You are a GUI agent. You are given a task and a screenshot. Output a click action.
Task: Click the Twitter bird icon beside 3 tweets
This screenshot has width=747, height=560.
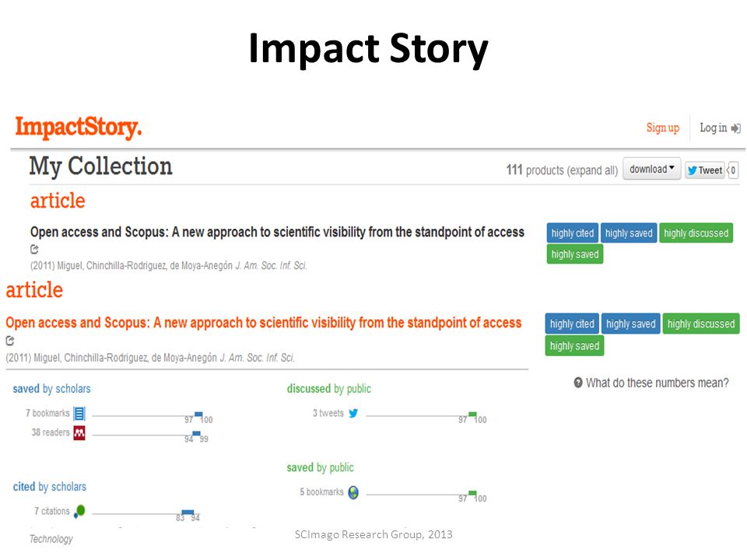353,413
